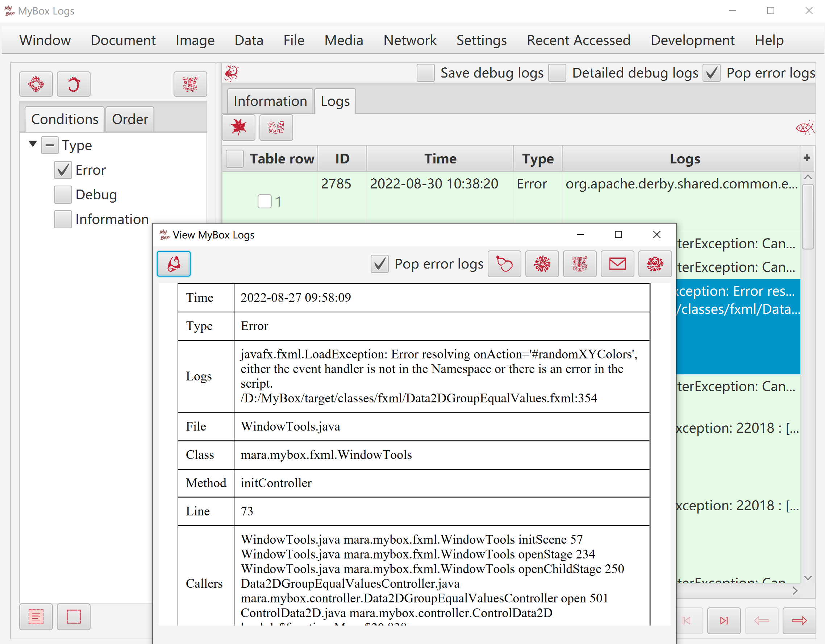
Task: Click the swirl icon button in View MyBox Logs
Action: point(174,264)
